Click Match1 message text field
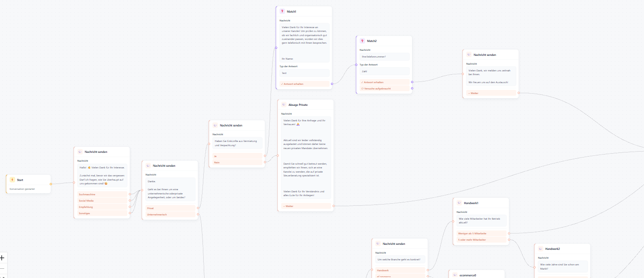This screenshot has width=644, height=278. [x=304, y=42]
